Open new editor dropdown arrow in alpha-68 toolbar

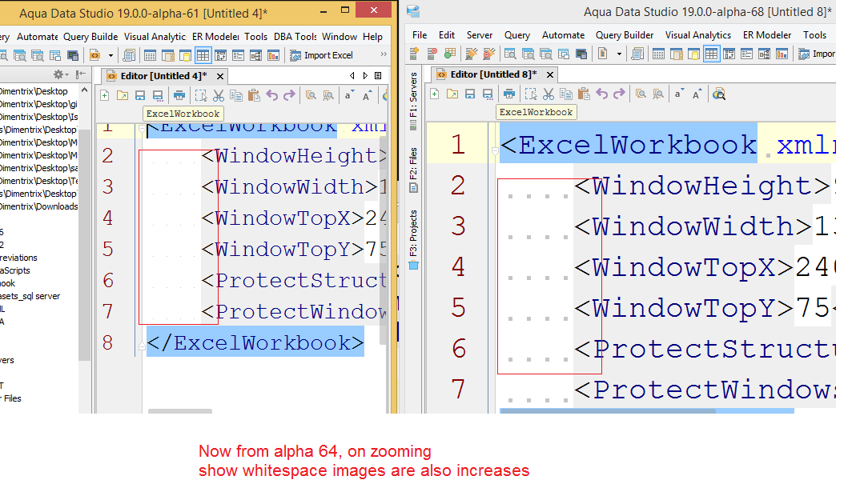click(x=619, y=54)
